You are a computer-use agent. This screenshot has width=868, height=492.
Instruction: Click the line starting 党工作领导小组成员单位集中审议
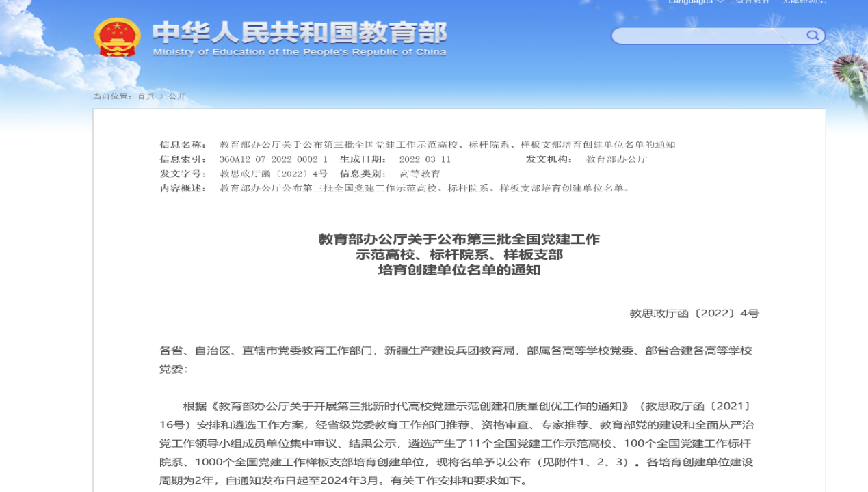coord(456,443)
